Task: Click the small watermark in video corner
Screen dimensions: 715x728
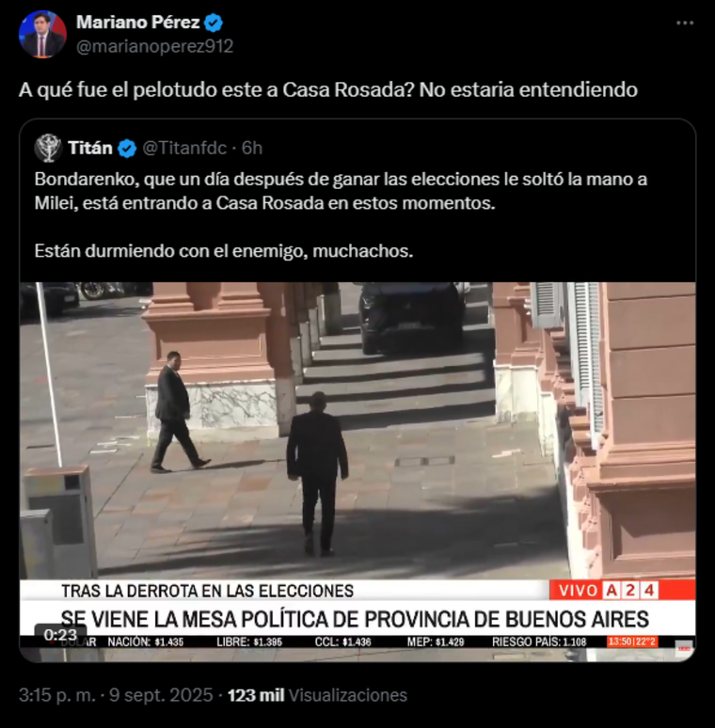Action: 683,647
